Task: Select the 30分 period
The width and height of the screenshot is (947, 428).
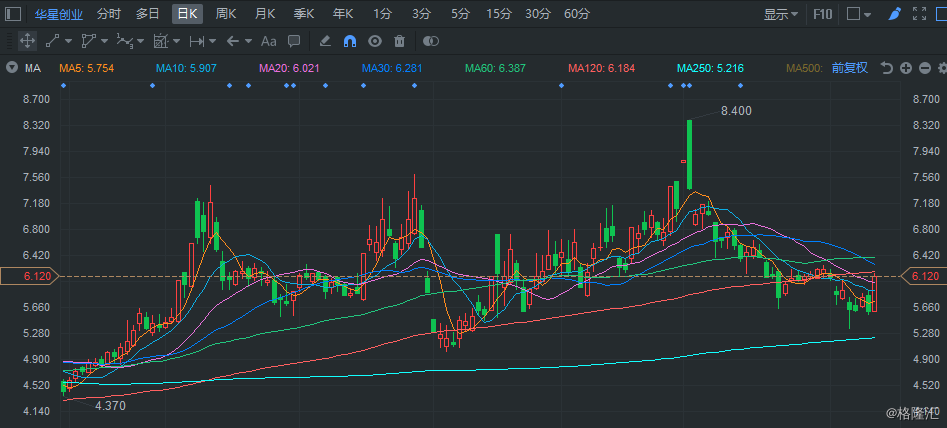Action: (x=538, y=14)
